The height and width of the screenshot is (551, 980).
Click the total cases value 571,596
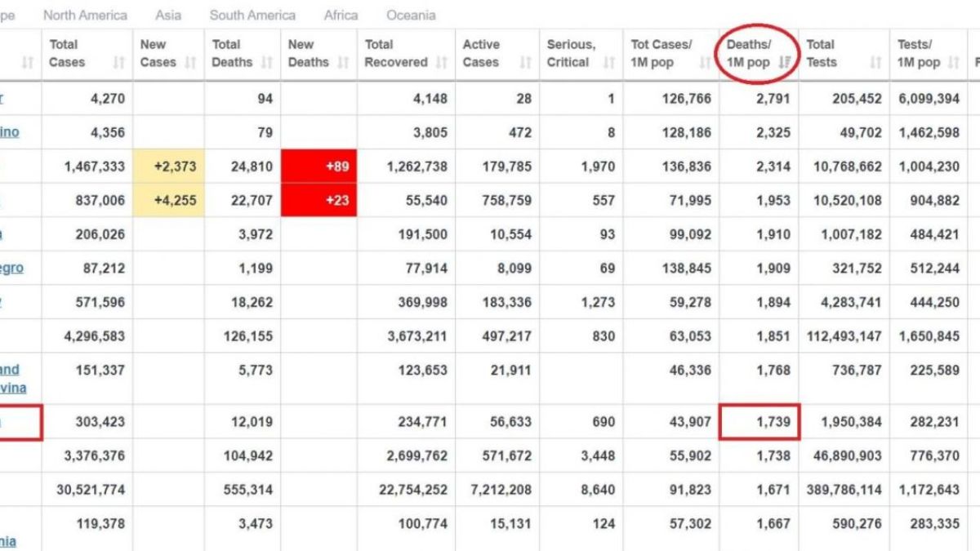[x=100, y=302]
